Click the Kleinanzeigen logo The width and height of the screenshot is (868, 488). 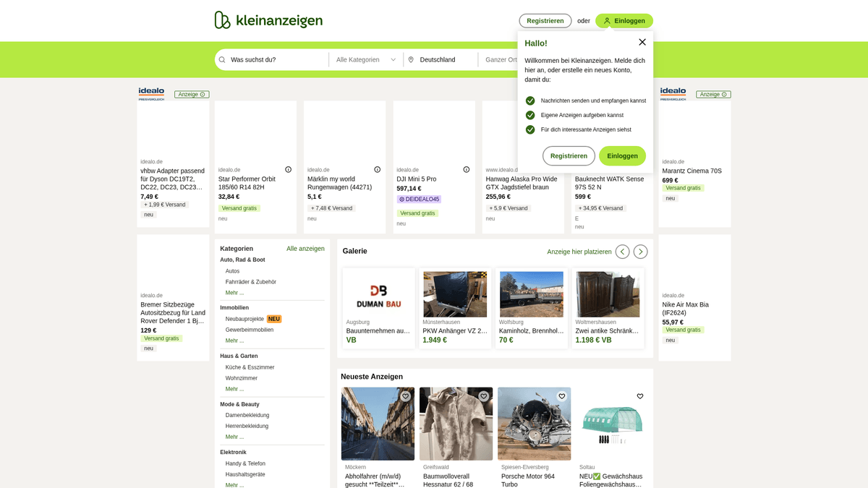[x=268, y=20]
